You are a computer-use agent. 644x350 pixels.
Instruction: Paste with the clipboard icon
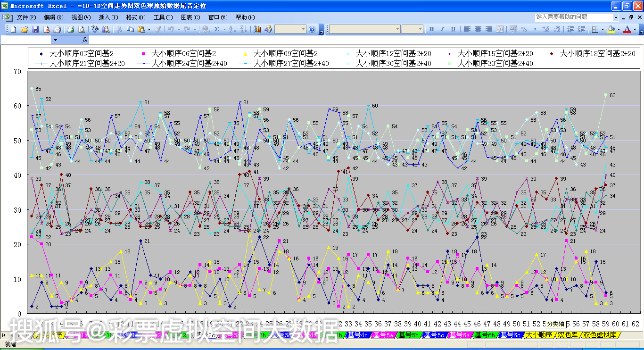click(x=141, y=29)
